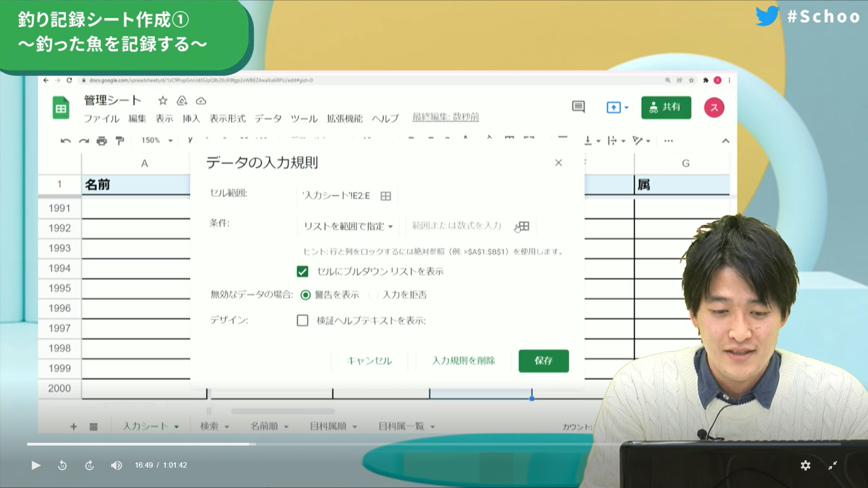Click the undo icon in the toolbar
This screenshot has width=868, height=488.
66,141
